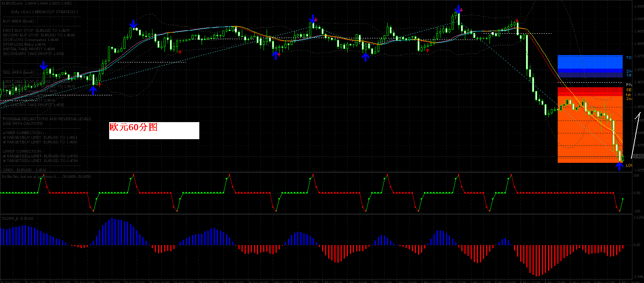Select the 'OPEN EURUSD 1.4542' line
Screen dimensions: 644x283
click(x=24, y=170)
